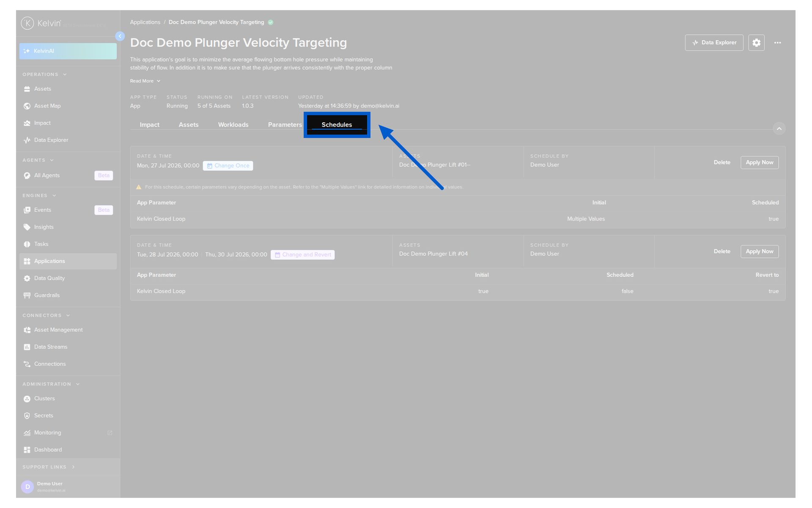Click the green verified check icon in breadcrumb
Viewport: 812px width, 508px height.
coord(271,22)
